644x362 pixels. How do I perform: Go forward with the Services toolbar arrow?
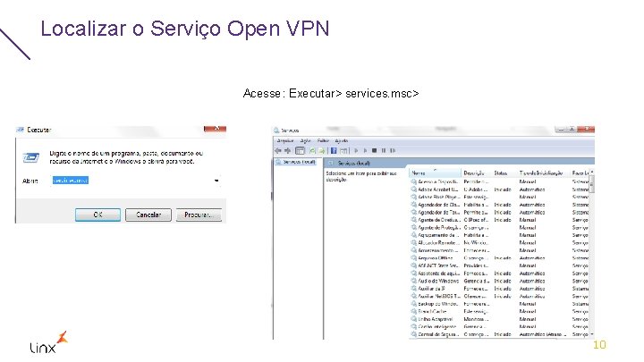pyautogui.click(x=287, y=151)
